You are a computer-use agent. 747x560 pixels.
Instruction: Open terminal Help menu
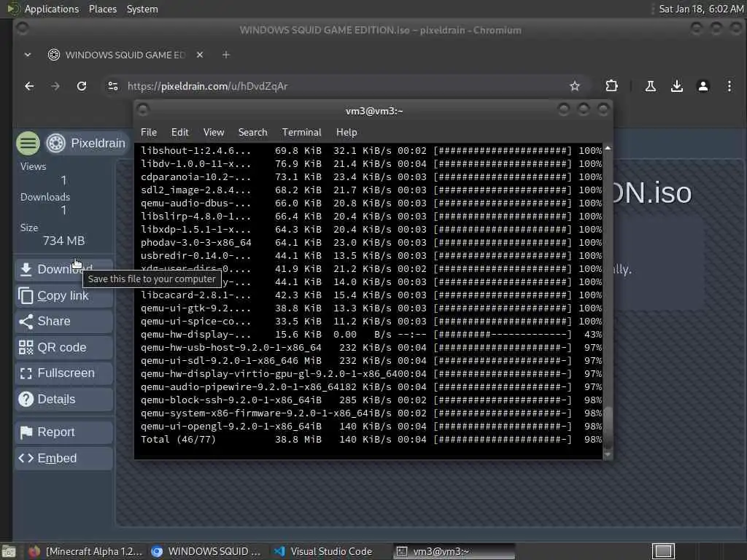pos(347,133)
